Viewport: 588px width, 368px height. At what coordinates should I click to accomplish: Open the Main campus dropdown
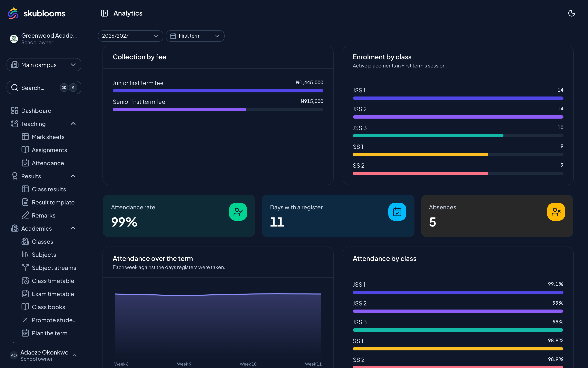44,65
